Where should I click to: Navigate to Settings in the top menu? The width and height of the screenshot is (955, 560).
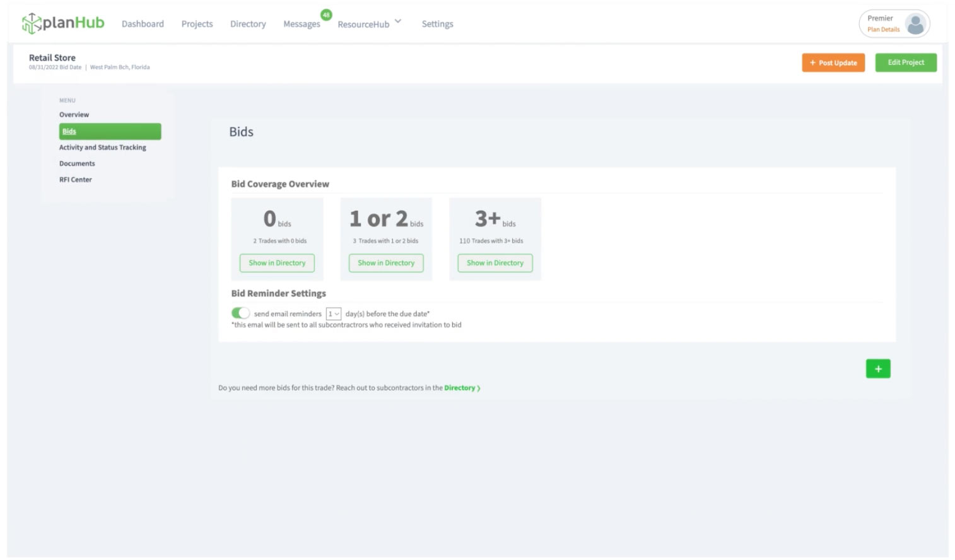(x=437, y=24)
